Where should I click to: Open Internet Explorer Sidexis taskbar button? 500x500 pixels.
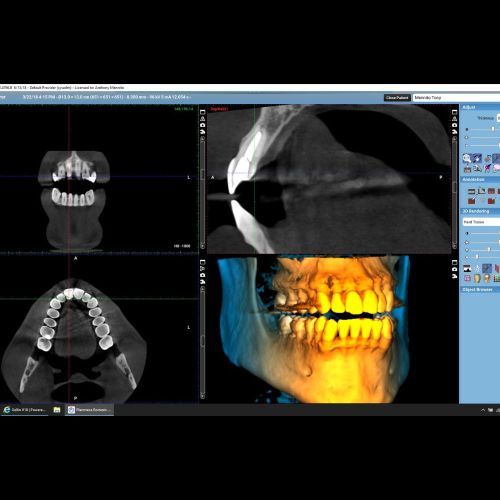click(25, 410)
